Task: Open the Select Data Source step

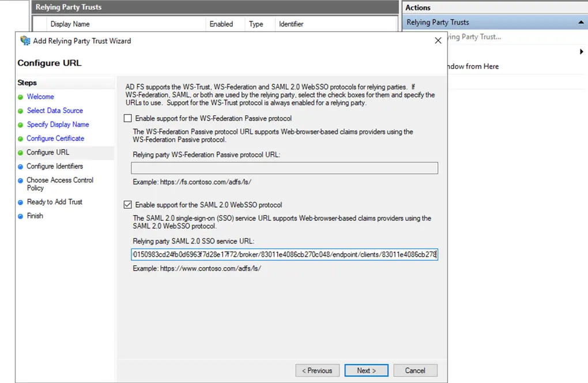Action: pyautogui.click(x=55, y=111)
